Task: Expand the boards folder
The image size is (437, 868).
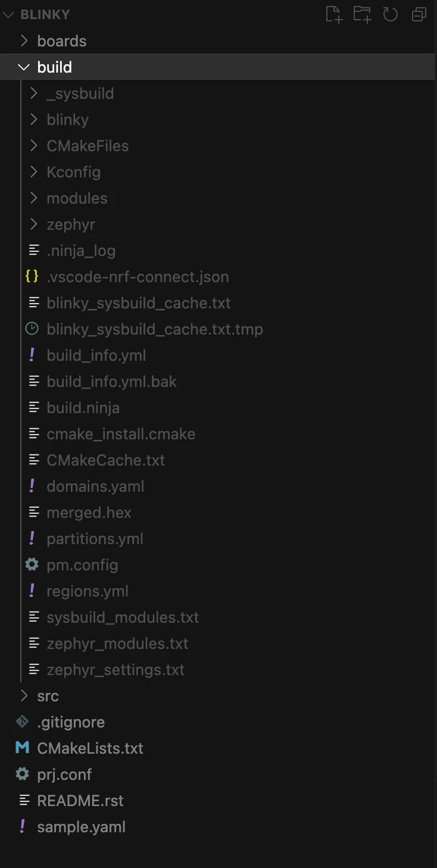Action: pyautogui.click(x=24, y=41)
